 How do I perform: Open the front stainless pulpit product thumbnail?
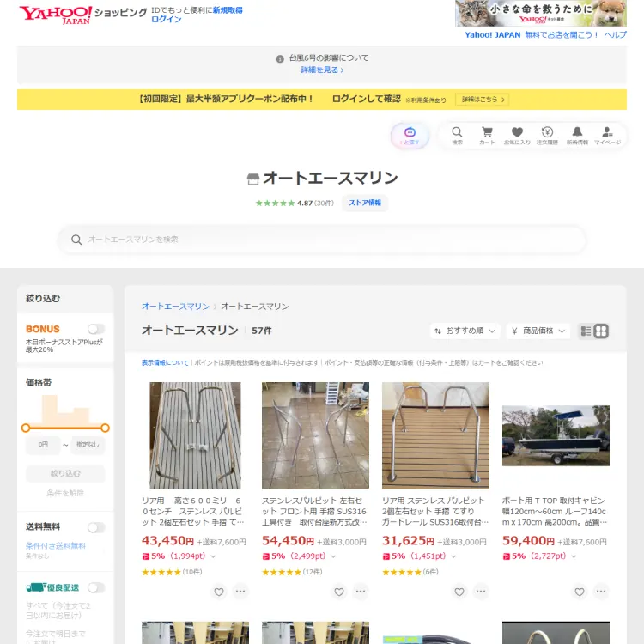315,435
